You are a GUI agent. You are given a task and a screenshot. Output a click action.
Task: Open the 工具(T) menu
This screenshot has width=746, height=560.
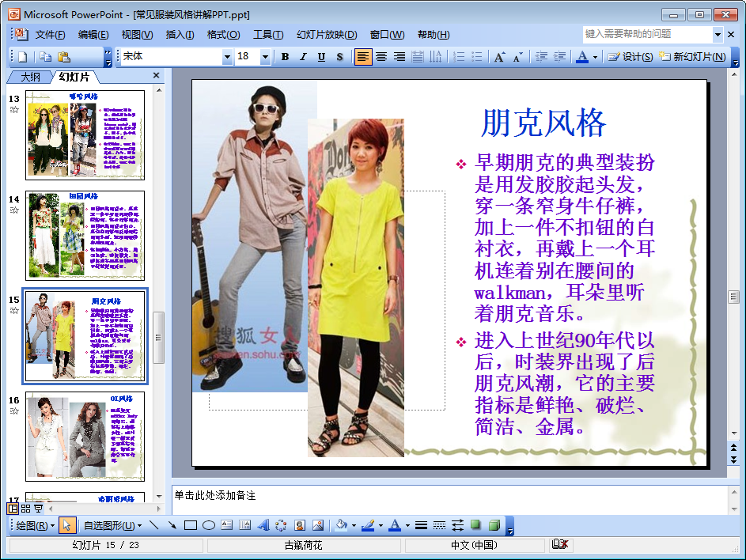click(x=268, y=35)
